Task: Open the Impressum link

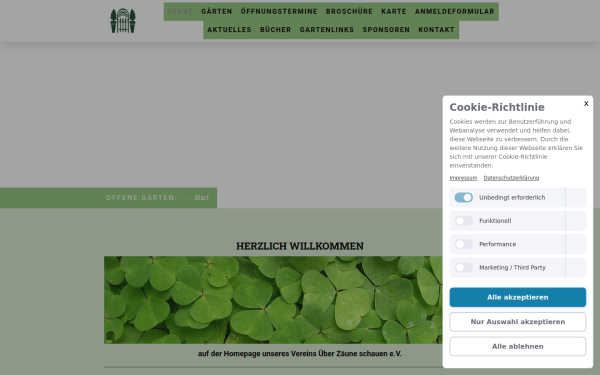Action: (463, 178)
